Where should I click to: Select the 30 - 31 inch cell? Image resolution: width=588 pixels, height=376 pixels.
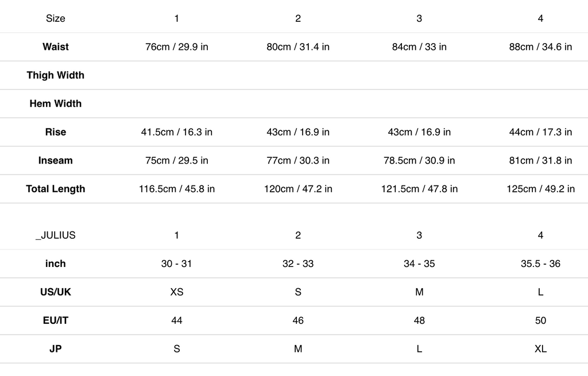coord(177,264)
